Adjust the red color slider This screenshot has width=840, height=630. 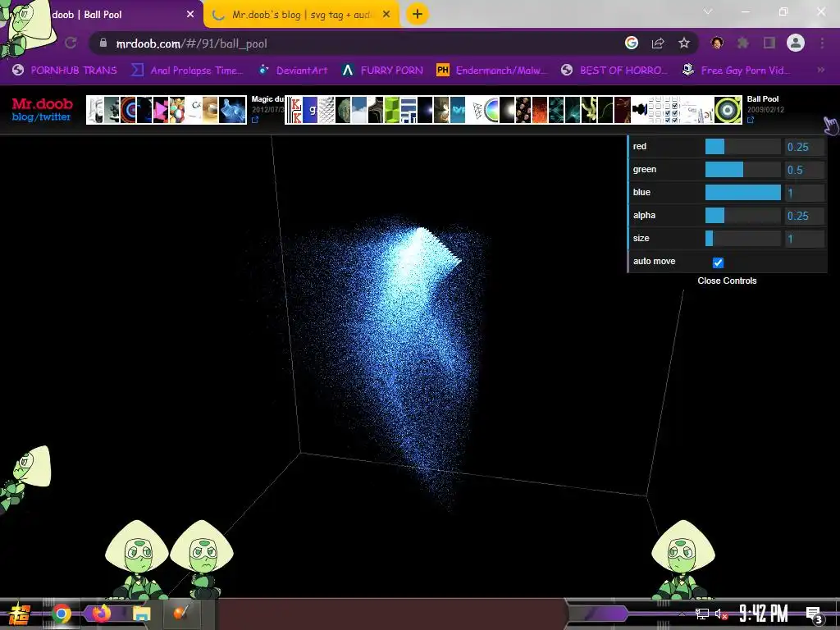(x=742, y=147)
